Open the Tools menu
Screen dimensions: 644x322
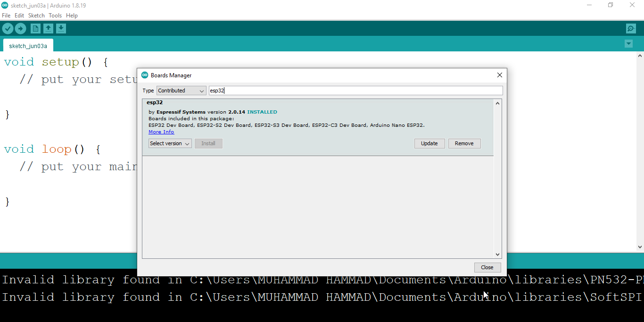pos(55,16)
